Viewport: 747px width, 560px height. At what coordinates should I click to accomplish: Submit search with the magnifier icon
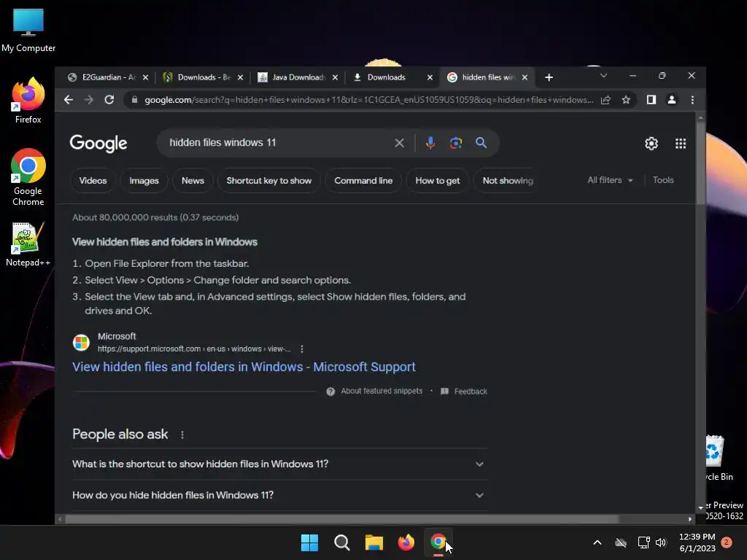tap(481, 143)
